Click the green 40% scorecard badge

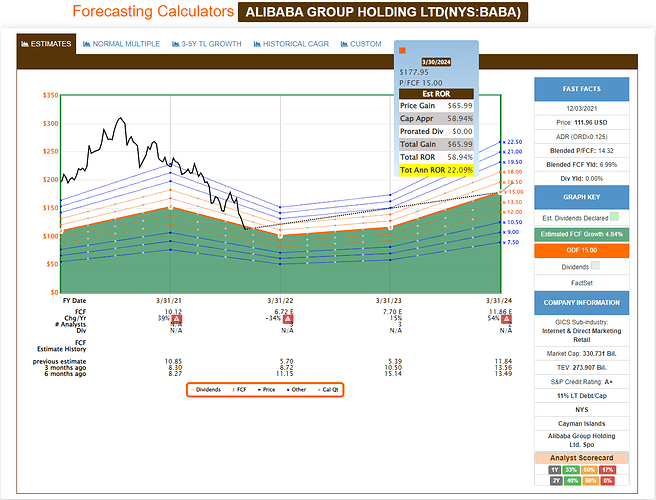tap(572, 481)
